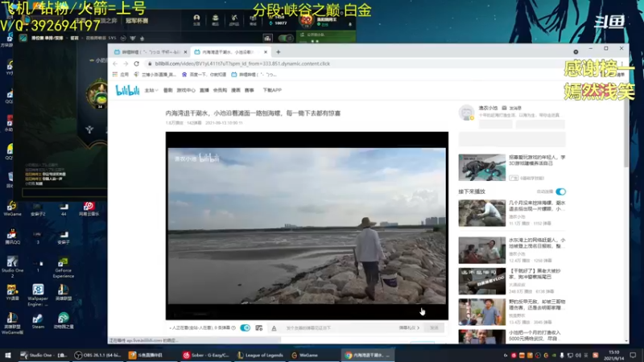The width and height of the screenshot is (644, 362).
Task: Open 英雄联盟 WeGame版 desktop shortcut
Action: 12,323
